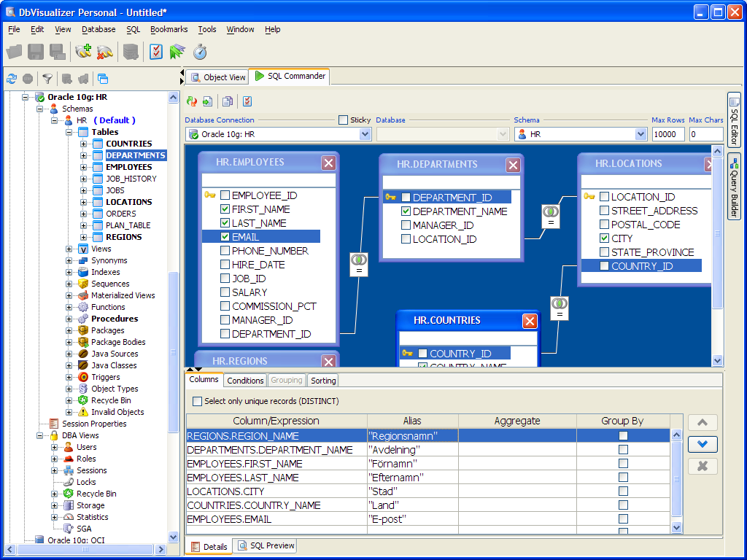747x560 pixels.
Task: Close the HR.DEPARTMENTS table box
Action: [513, 165]
